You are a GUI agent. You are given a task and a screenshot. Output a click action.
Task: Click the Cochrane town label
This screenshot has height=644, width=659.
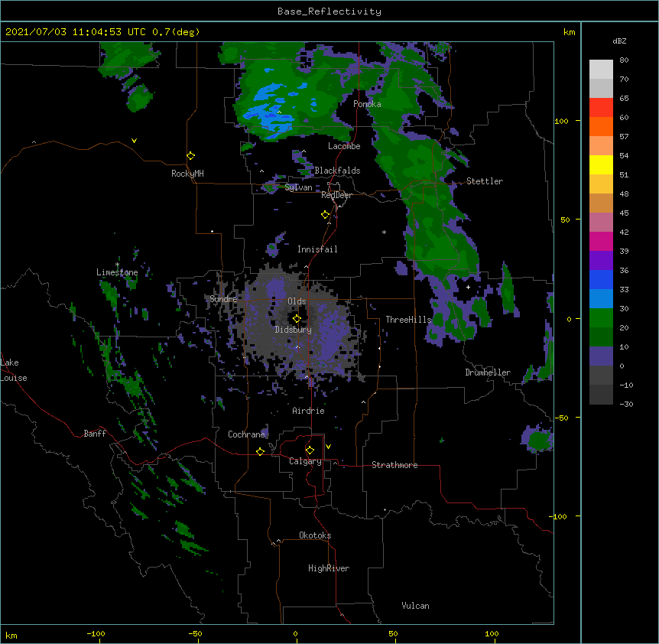[x=246, y=434]
